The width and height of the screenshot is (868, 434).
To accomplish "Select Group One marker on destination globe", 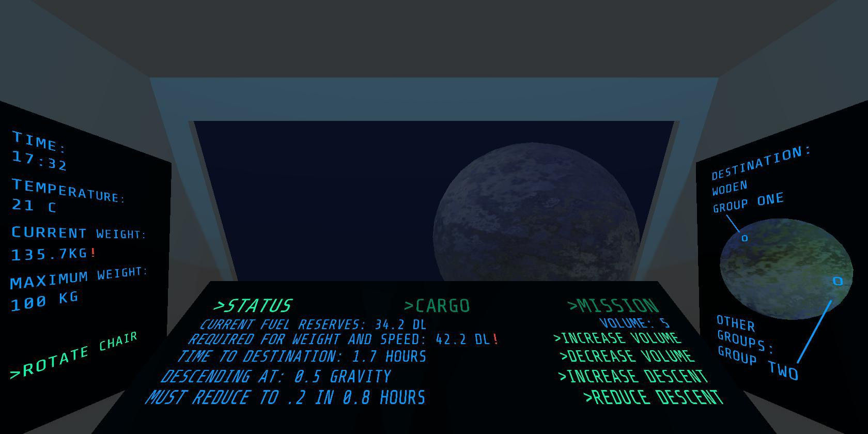I will tap(745, 238).
